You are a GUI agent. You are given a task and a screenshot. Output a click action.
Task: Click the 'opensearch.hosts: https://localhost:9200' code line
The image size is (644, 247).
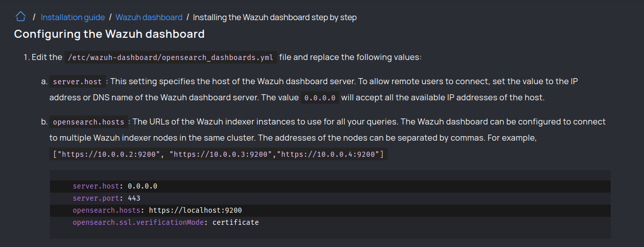coord(330,210)
